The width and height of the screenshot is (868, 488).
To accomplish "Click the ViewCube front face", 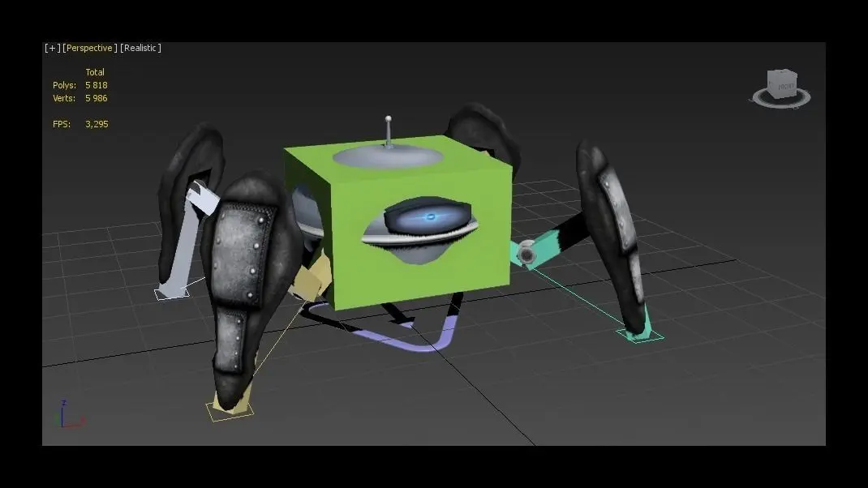I will pyautogui.click(x=785, y=86).
